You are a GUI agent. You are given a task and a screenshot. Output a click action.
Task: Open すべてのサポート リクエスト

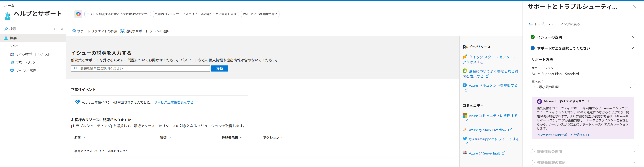point(33,54)
